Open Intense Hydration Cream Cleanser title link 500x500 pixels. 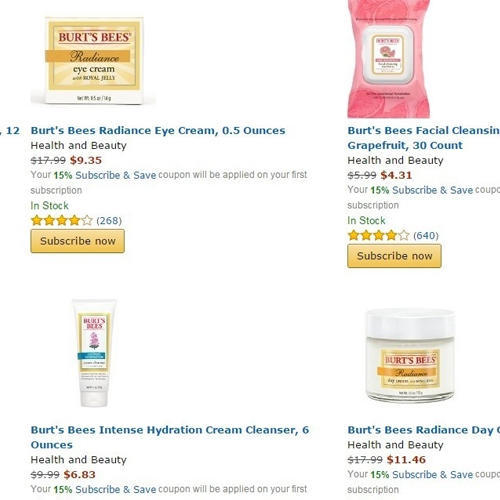point(170,437)
